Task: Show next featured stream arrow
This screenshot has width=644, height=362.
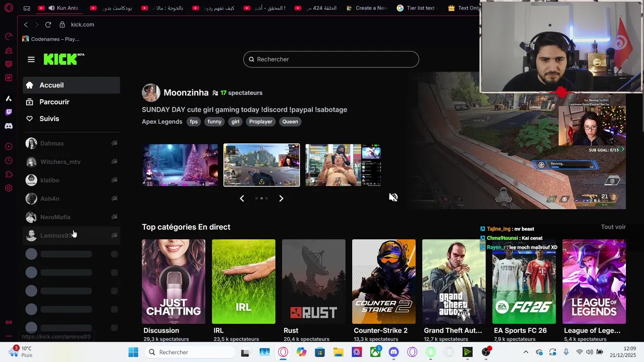Action: 281,199
